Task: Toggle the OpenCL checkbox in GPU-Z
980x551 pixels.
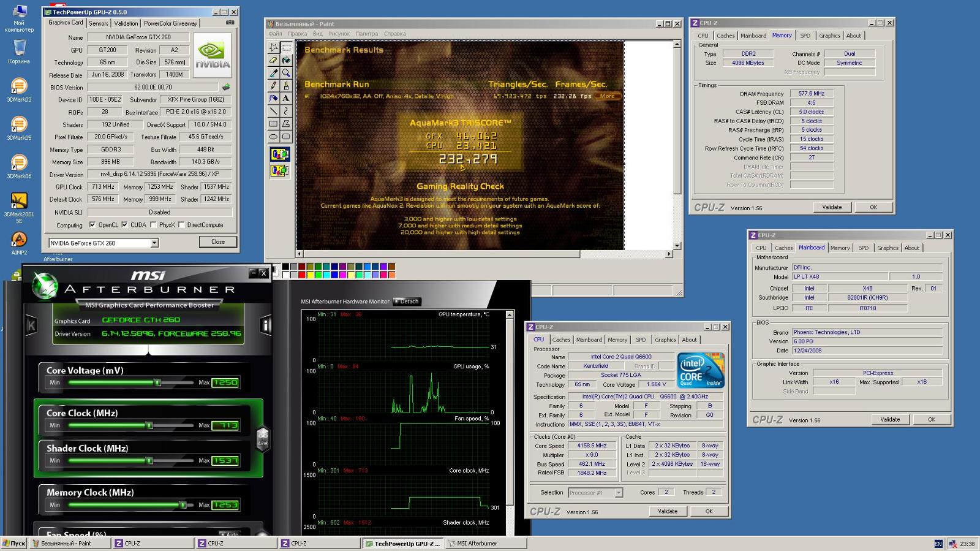Action: (92, 225)
